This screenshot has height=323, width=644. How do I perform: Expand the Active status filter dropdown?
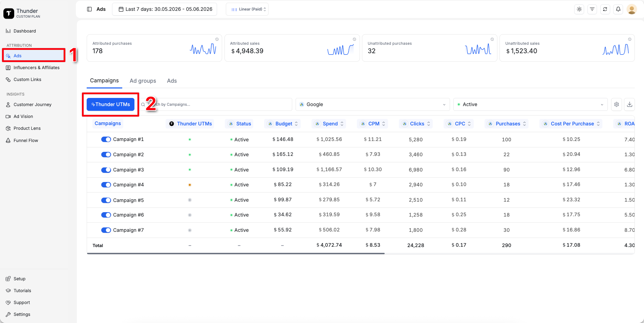(x=530, y=104)
